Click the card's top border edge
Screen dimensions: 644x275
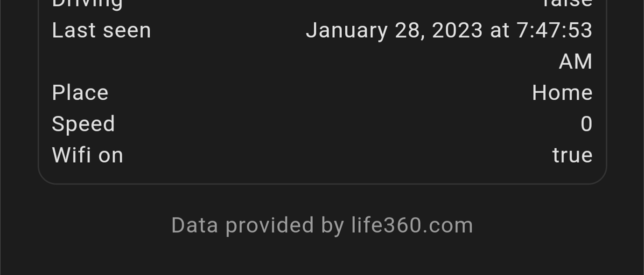pos(322,0)
